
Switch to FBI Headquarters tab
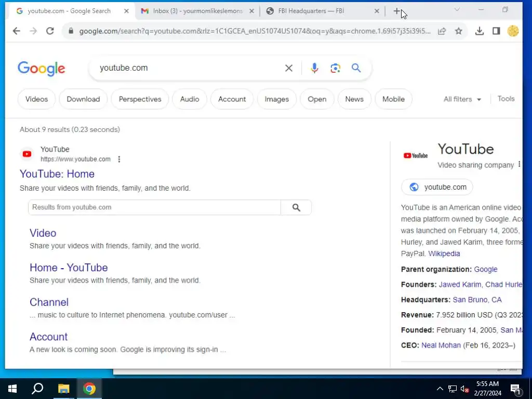[x=311, y=11]
